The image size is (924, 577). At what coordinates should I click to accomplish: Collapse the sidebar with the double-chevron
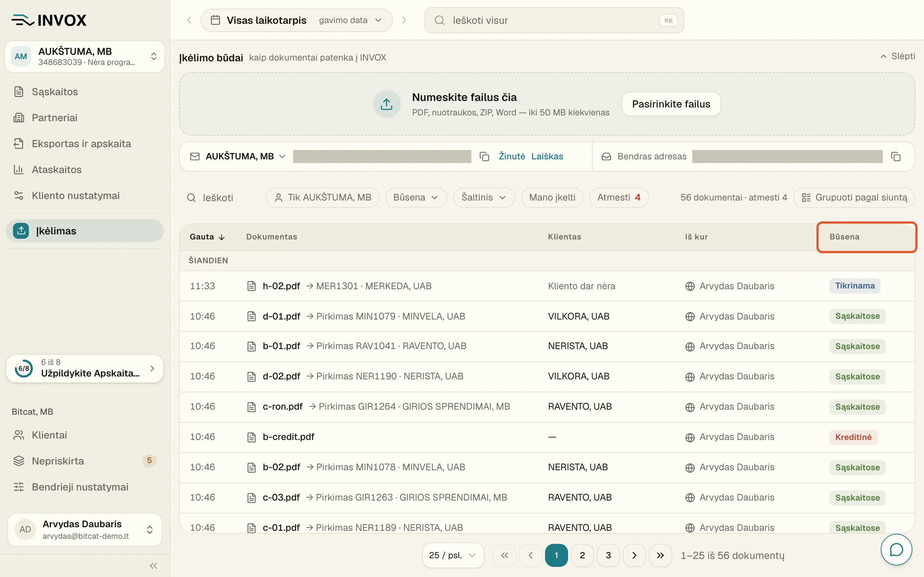pyautogui.click(x=153, y=565)
